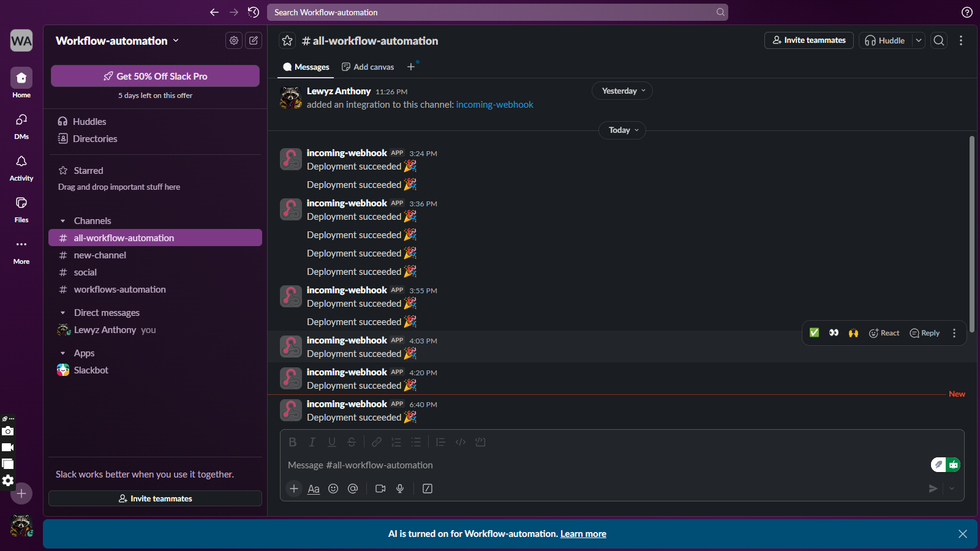Select the new-channel channel

pos(100,255)
